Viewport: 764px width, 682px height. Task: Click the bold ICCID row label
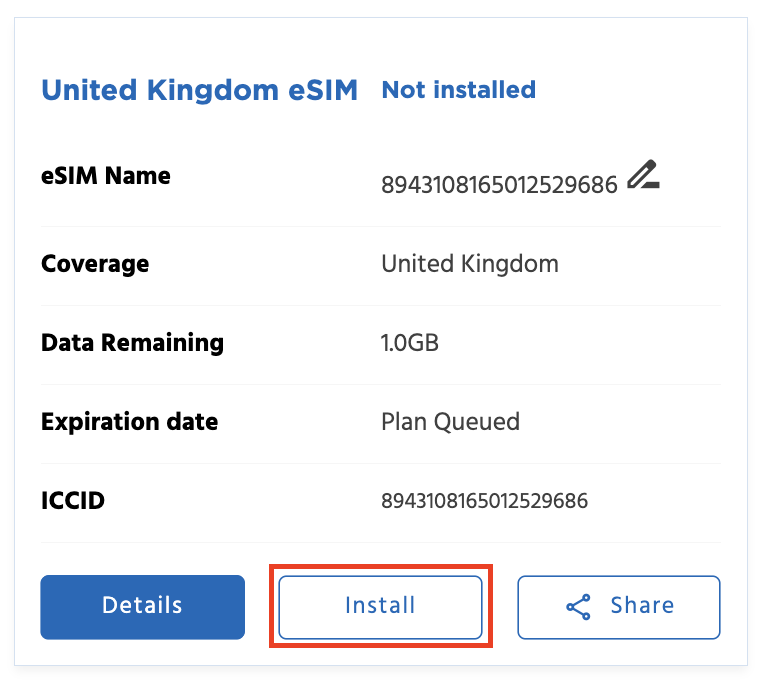[73, 500]
